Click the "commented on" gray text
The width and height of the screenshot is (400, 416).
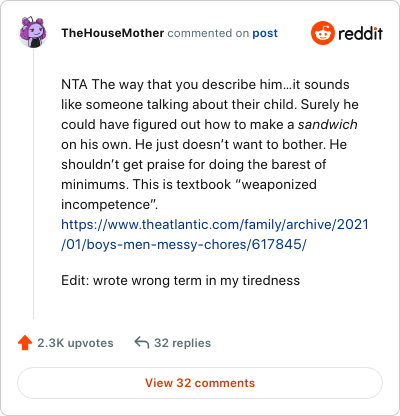(208, 33)
